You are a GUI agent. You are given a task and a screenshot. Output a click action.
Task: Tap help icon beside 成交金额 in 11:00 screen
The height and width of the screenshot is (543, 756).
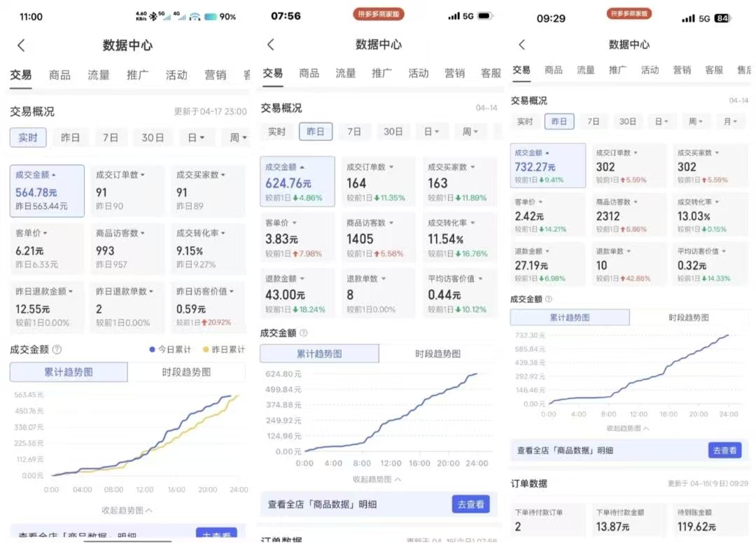pyautogui.click(x=57, y=350)
